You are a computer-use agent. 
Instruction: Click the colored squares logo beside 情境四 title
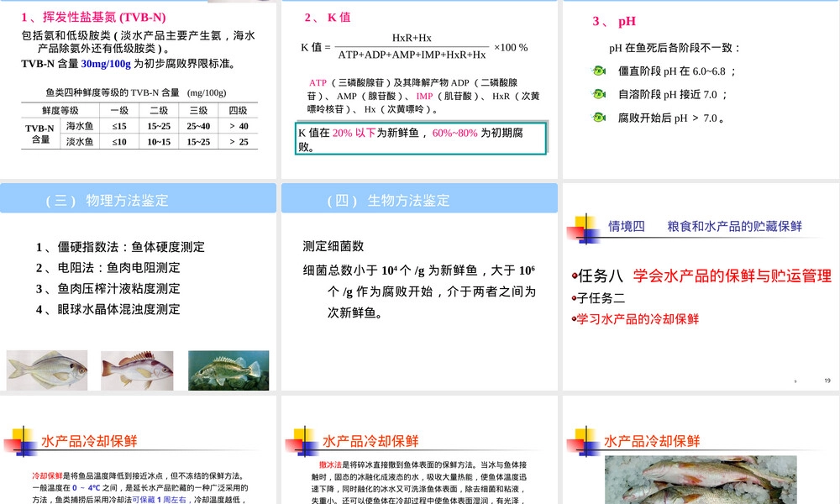[584, 228]
